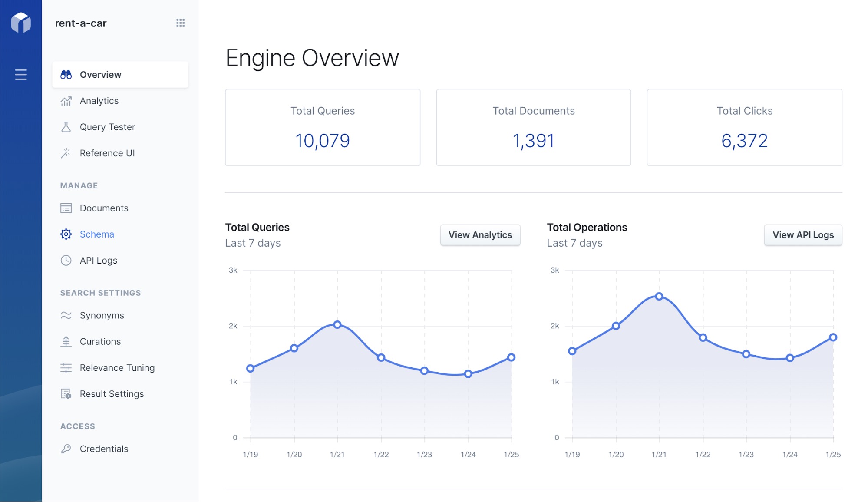Click the Reference UI navigation item
This screenshot has height=502, width=868.
pos(107,152)
